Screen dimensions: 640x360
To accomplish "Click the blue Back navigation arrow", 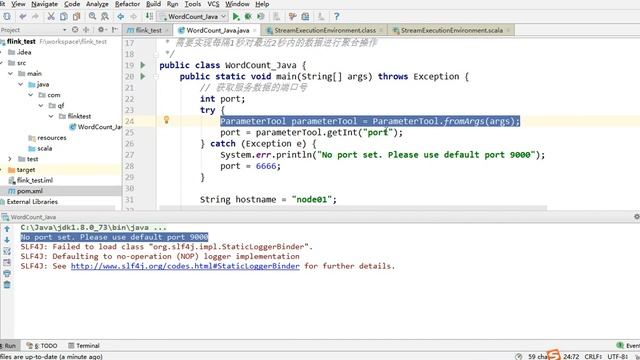I will point(121,17).
